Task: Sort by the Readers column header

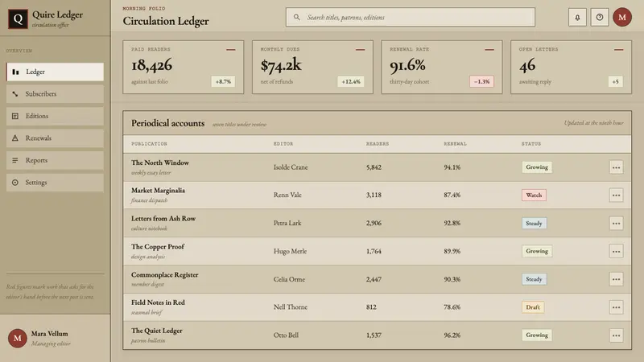Action: [x=378, y=144]
